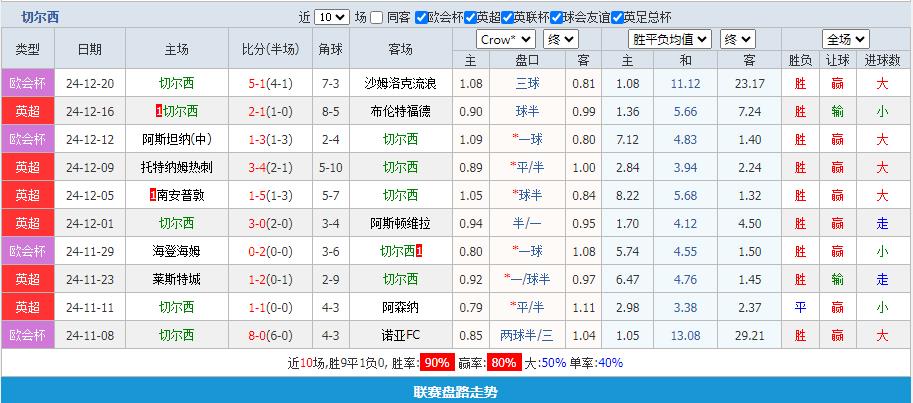Click the 英超 tag on 24-12-16
This screenshot has width=913, height=403.
[27, 111]
